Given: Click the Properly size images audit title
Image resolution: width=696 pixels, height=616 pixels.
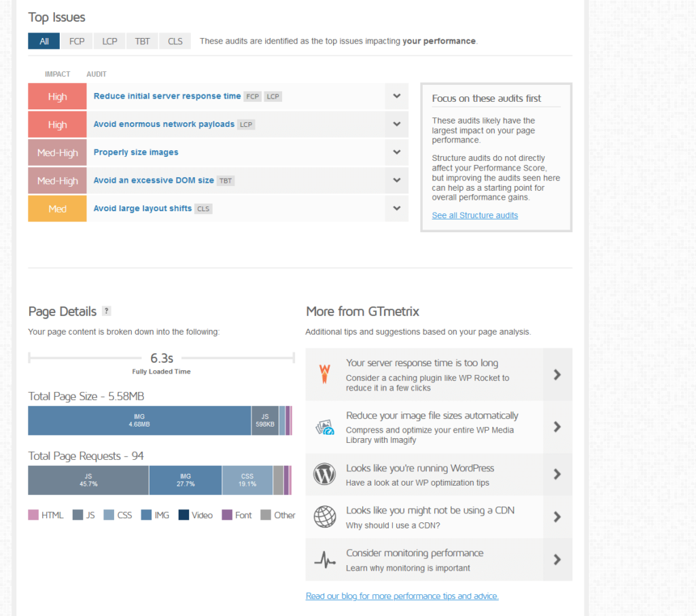Looking at the screenshot, I should tap(136, 153).
